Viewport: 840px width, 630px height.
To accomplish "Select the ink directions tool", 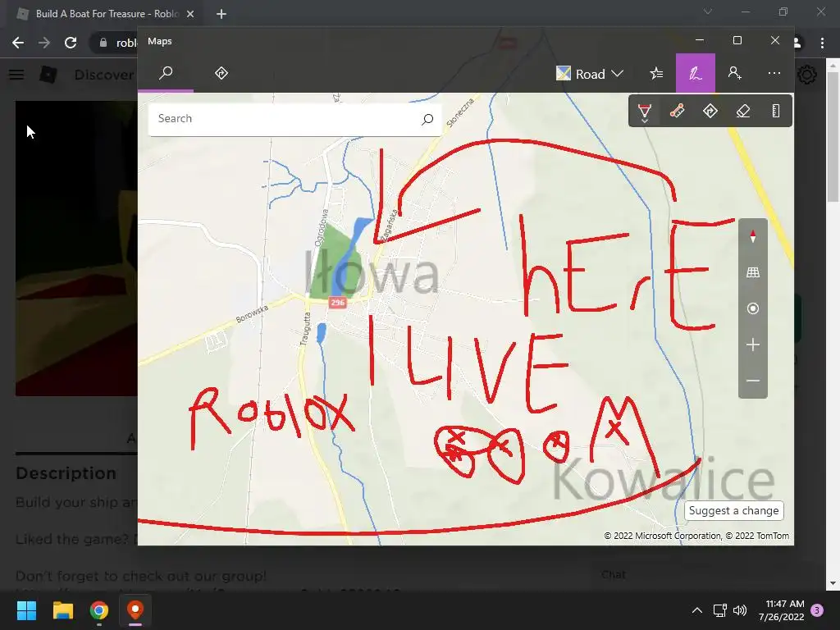I will coord(710,111).
